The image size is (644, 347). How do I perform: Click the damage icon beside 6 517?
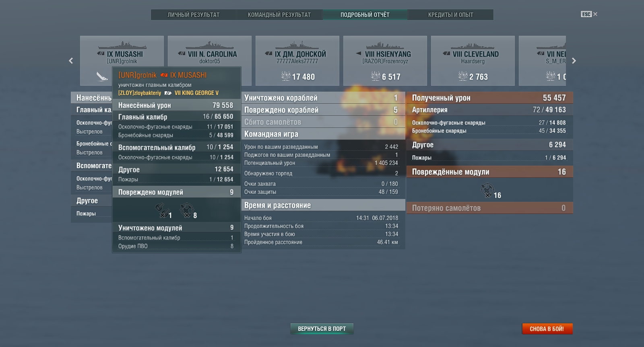pyautogui.click(x=375, y=76)
